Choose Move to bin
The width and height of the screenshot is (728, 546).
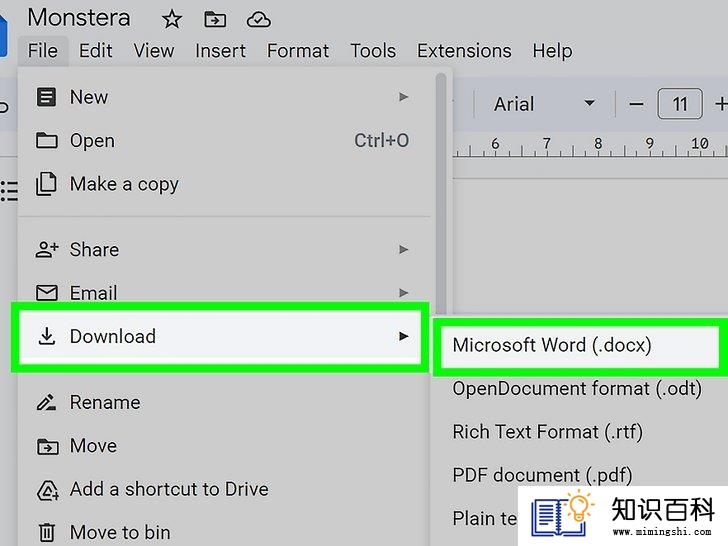click(223, 532)
